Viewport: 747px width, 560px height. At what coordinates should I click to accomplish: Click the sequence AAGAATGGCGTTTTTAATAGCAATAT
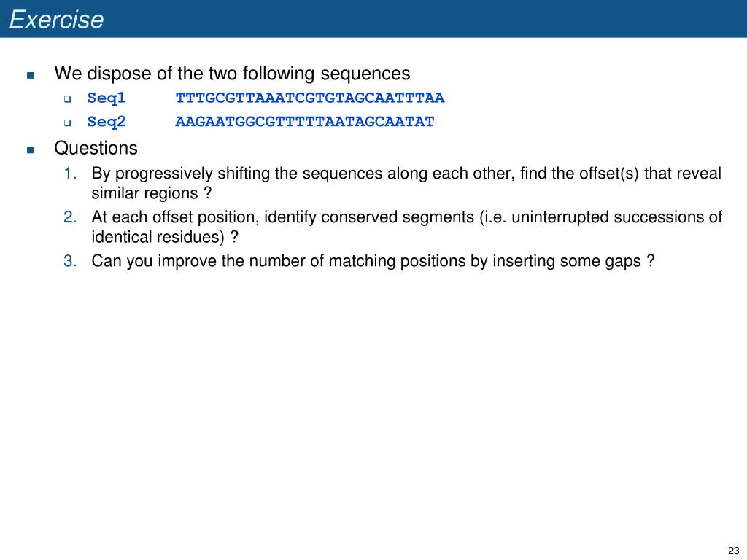click(x=305, y=122)
